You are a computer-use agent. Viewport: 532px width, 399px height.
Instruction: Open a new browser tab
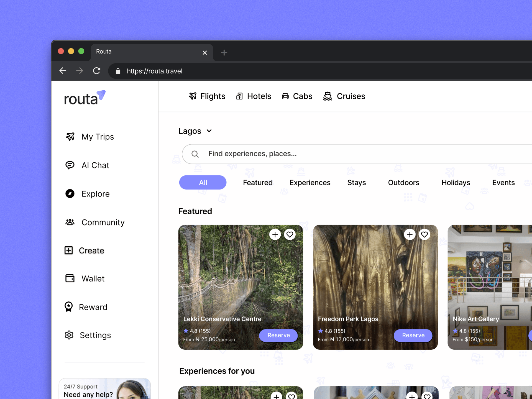[x=224, y=52]
